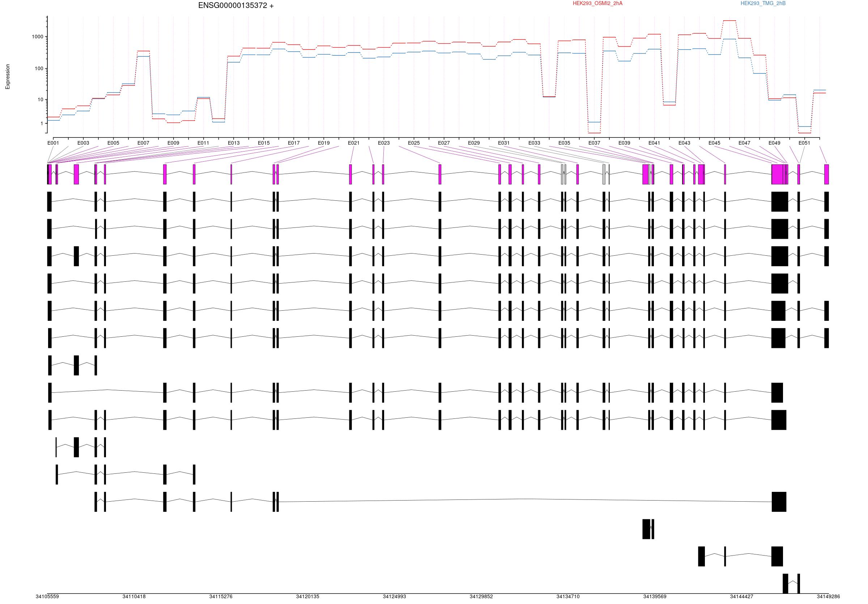
Task: Select exon label E013
Action: [x=234, y=143]
